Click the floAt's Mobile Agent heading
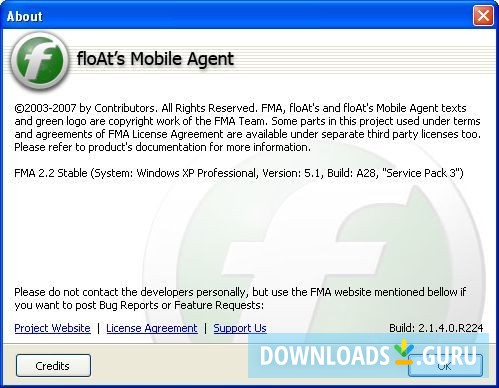The image size is (499, 388). (x=155, y=59)
